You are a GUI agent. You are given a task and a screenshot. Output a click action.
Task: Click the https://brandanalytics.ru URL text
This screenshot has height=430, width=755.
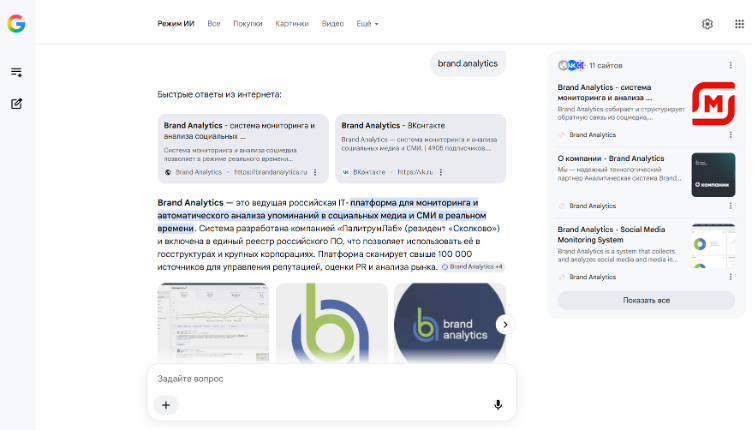pyautogui.click(x=271, y=172)
